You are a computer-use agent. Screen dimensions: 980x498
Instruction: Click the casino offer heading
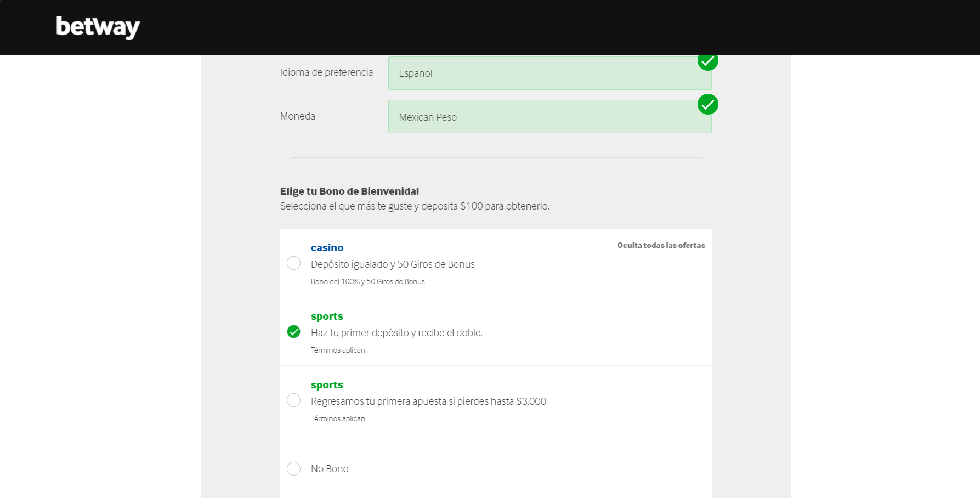pos(327,247)
